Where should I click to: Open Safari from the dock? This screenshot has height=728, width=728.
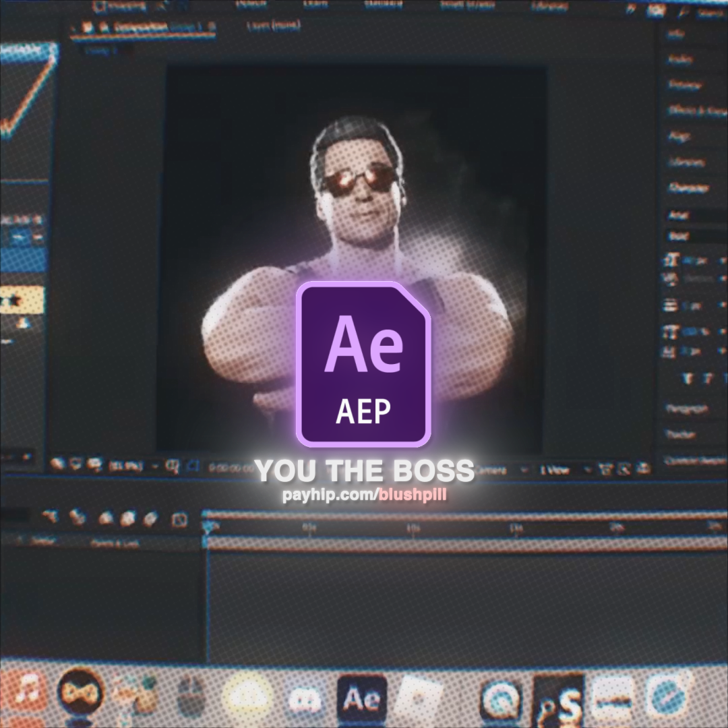tap(667, 695)
